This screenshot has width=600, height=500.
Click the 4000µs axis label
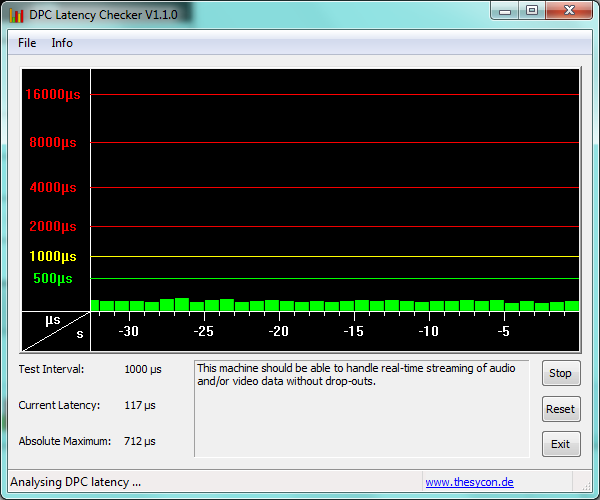click(x=53, y=187)
